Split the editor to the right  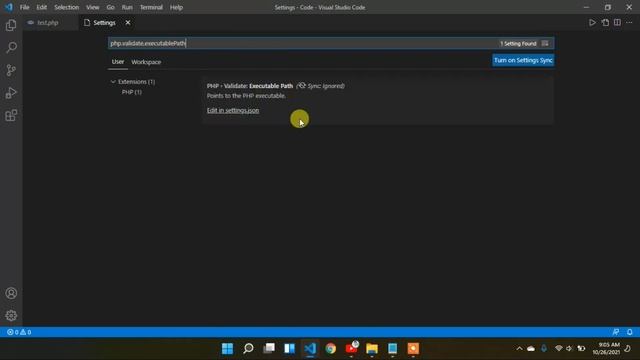point(617,23)
